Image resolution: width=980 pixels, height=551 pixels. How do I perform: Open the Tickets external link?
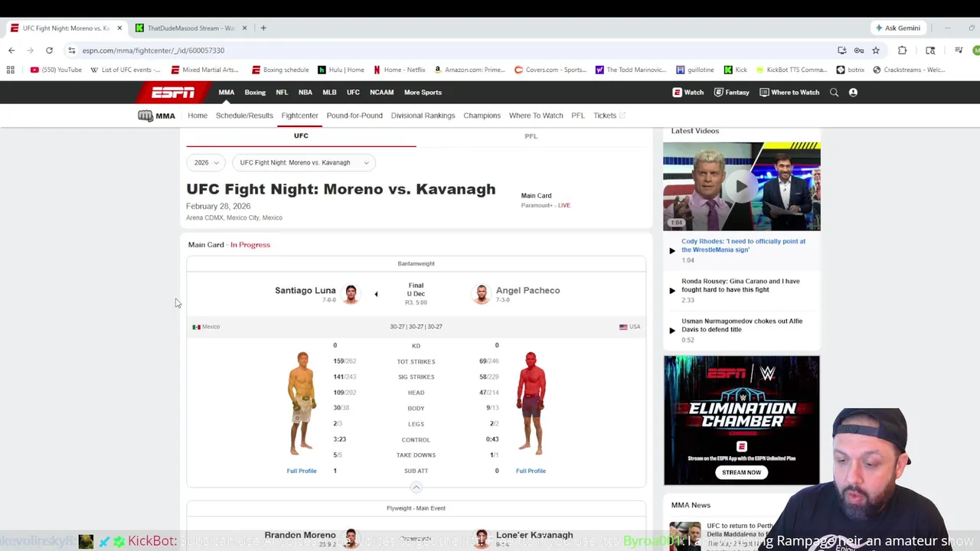609,116
